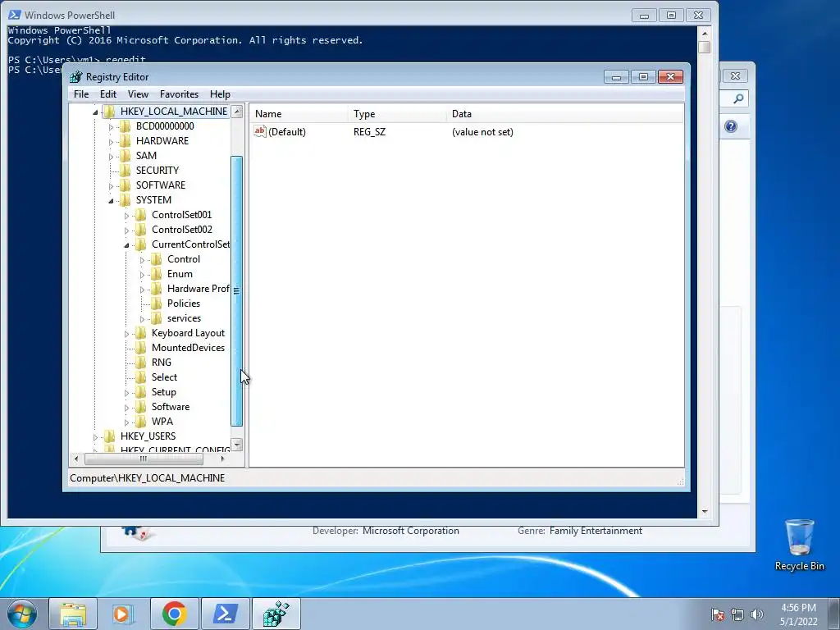The height and width of the screenshot is (630, 840).
Task: Select the Setup key in tree
Action: (x=163, y=392)
